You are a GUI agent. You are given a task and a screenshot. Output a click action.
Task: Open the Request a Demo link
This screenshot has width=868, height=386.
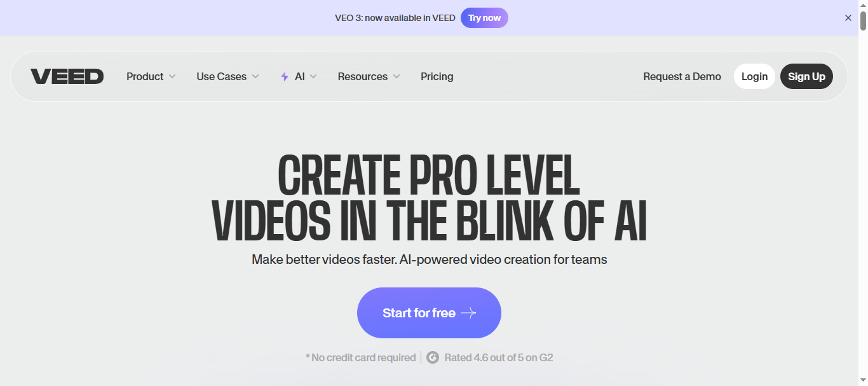682,76
